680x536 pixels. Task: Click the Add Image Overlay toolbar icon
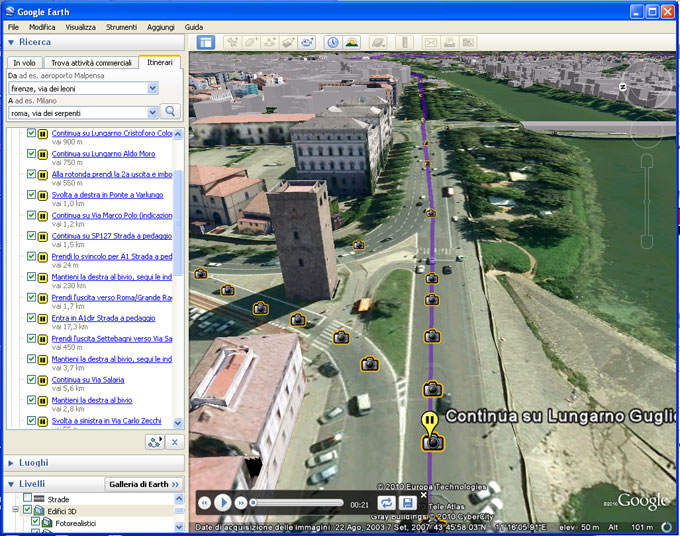coord(288,42)
